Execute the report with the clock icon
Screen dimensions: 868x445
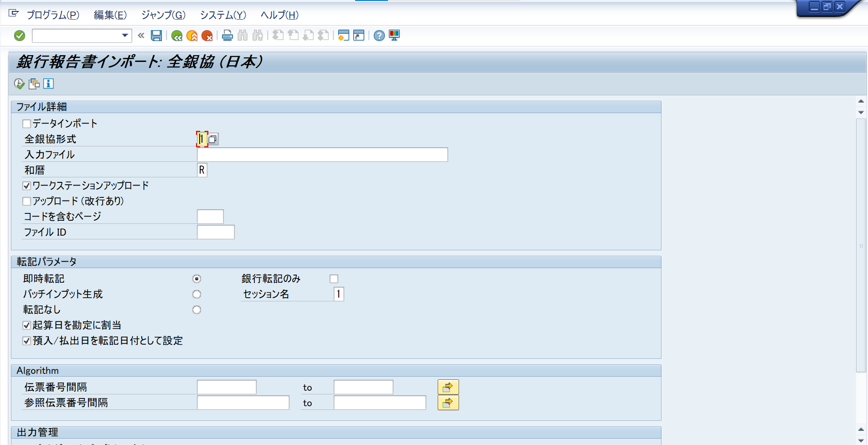pos(19,84)
